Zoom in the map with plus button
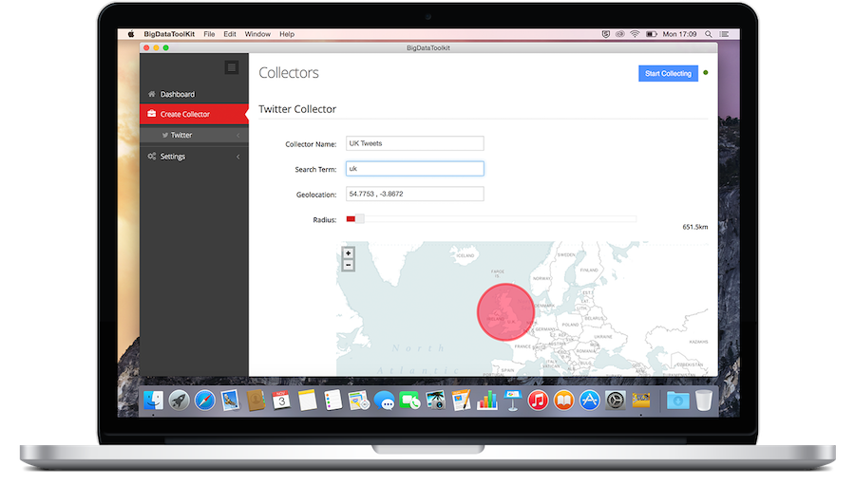Image resolution: width=855 pixels, height=504 pixels. [348, 253]
